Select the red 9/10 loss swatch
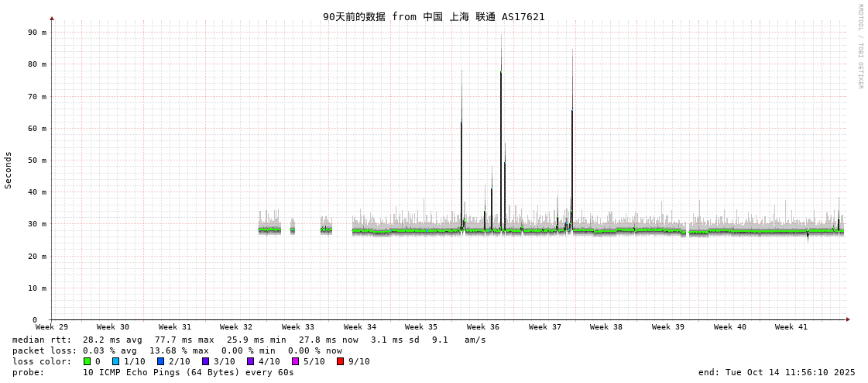The image size is (868, 383). pos(340,361)
